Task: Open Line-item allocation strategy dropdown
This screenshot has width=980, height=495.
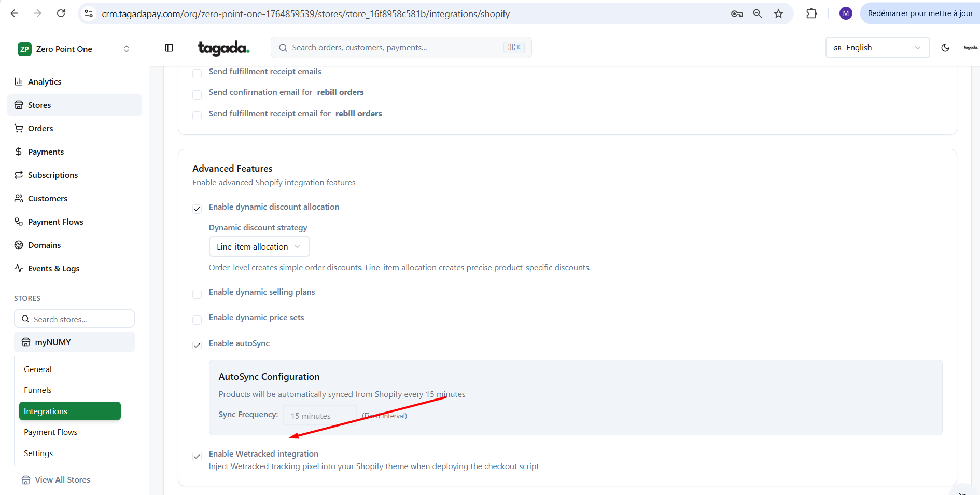Action: coord(259,246)
